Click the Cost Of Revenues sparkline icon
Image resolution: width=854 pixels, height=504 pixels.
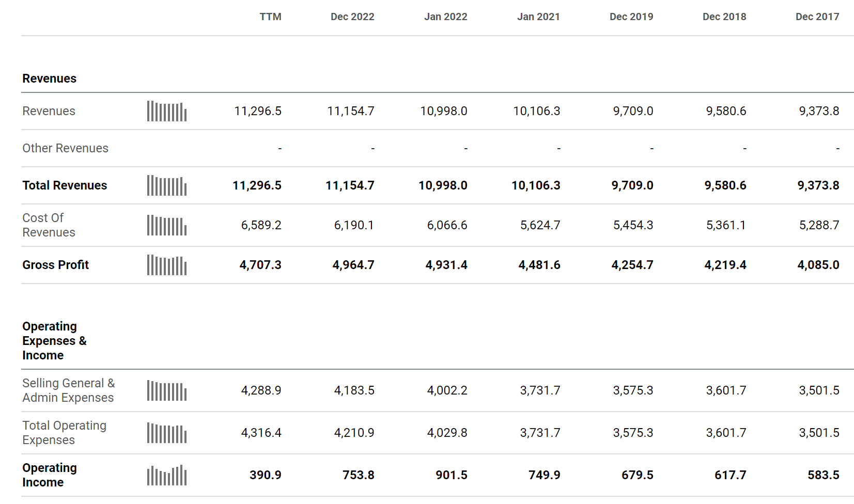[166, 226]
